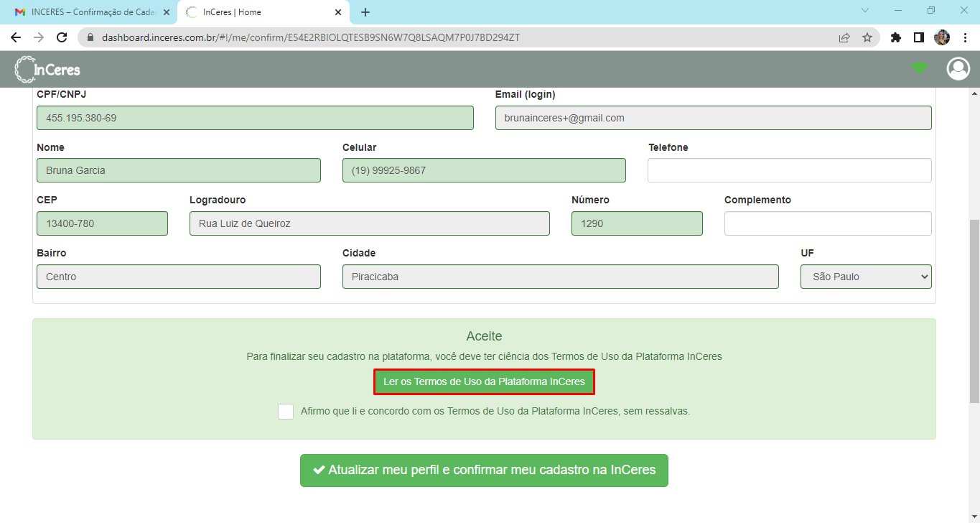This screenshot has height=523, width=980.
Task: Select the InCeres | Home tab
Action: pos(263,12)
